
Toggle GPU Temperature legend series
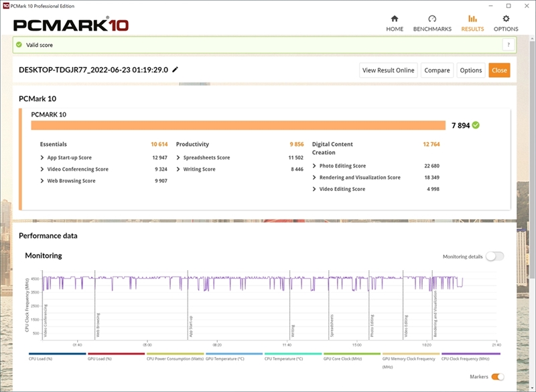point(234,356)
